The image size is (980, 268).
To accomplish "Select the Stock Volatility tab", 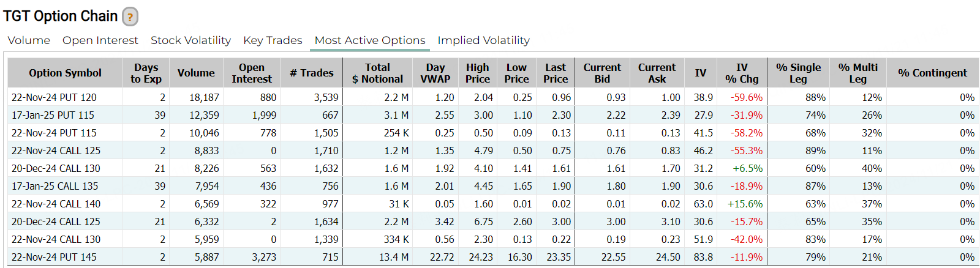I will 190,40.
